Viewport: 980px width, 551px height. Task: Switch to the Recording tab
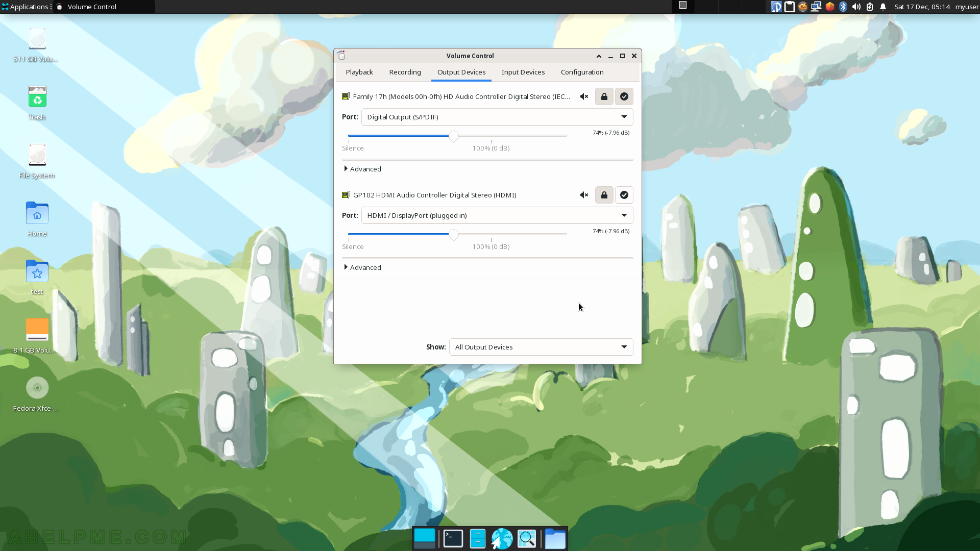pos(405,72)
